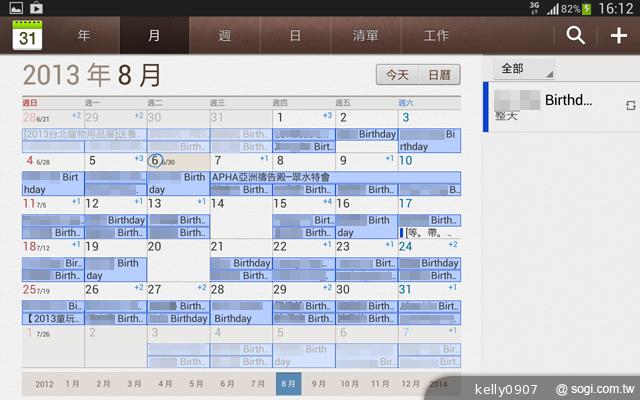Tap the battery indicator in status bar
Image resolution: width=640 pixels, height=400 pixels.
(587, 9)
